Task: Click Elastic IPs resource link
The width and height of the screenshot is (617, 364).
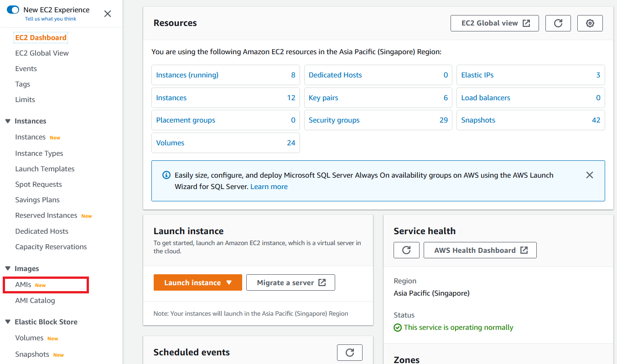Action: 477,75
